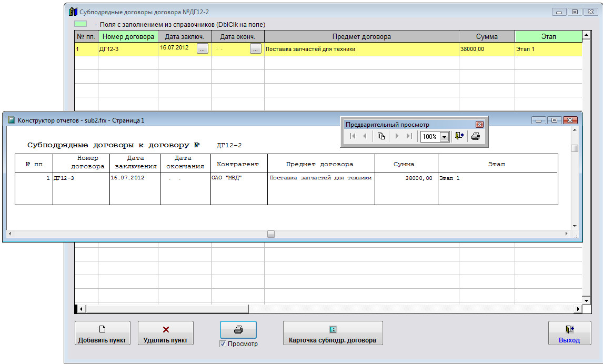The width and height of the screenshot is (603, 364).
Task: Click the Номер договора column header
Action: [128, 36]
